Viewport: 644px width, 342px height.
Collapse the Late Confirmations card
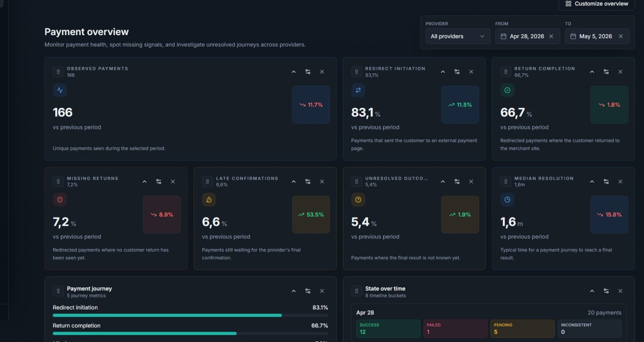click(294, 181)
